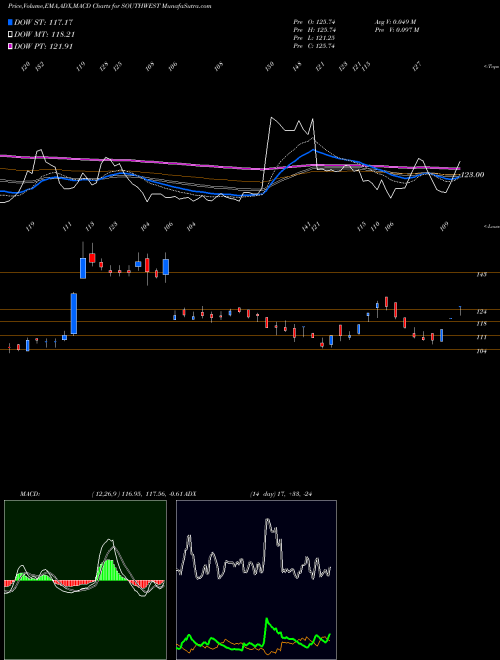The image size is (500, 660).
Task: Click the white DOW MT legend square
Action: click(x=10, y=35)
